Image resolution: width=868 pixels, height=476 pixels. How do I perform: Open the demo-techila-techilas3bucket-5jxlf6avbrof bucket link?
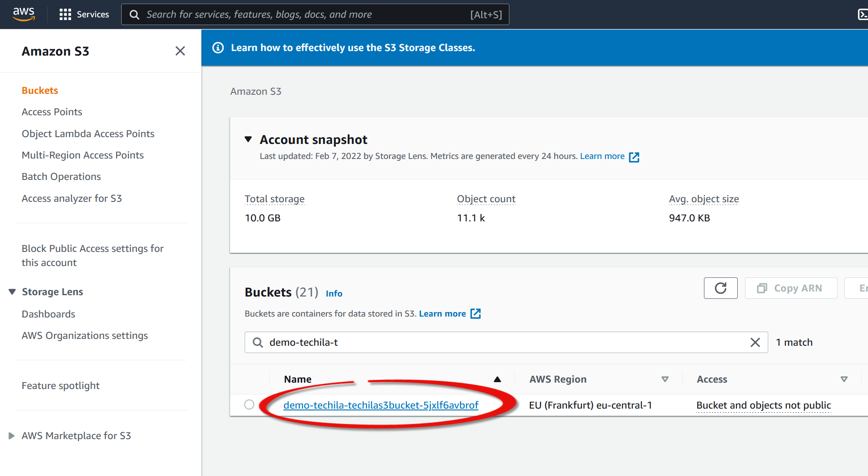click(x=380, y=405)
